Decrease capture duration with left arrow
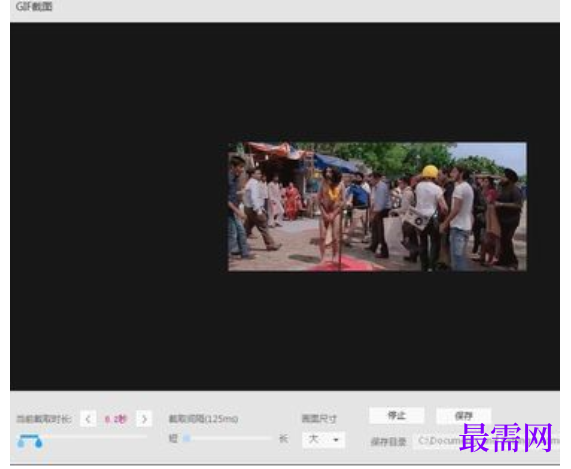 tap(88, 419)
